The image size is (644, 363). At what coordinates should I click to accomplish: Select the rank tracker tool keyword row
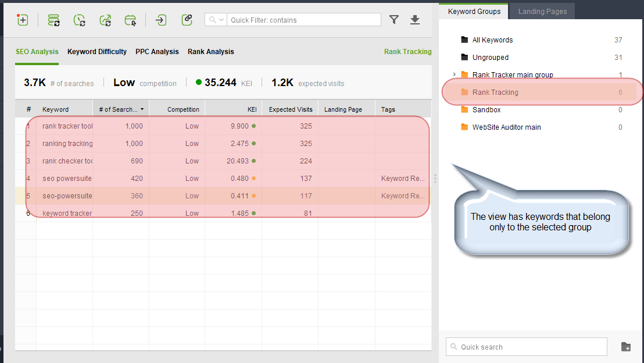[x=223, y=126]
